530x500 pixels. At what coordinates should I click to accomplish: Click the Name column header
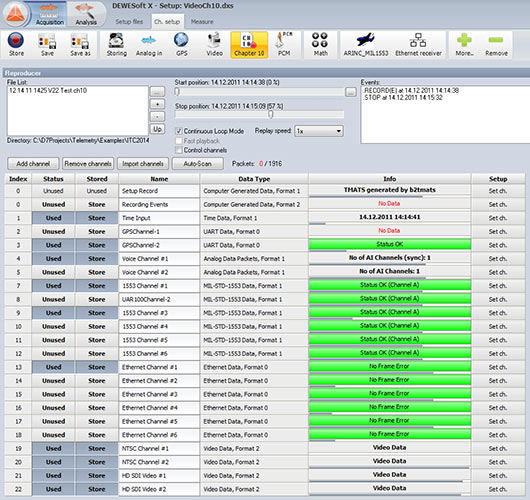click(159, 179)
